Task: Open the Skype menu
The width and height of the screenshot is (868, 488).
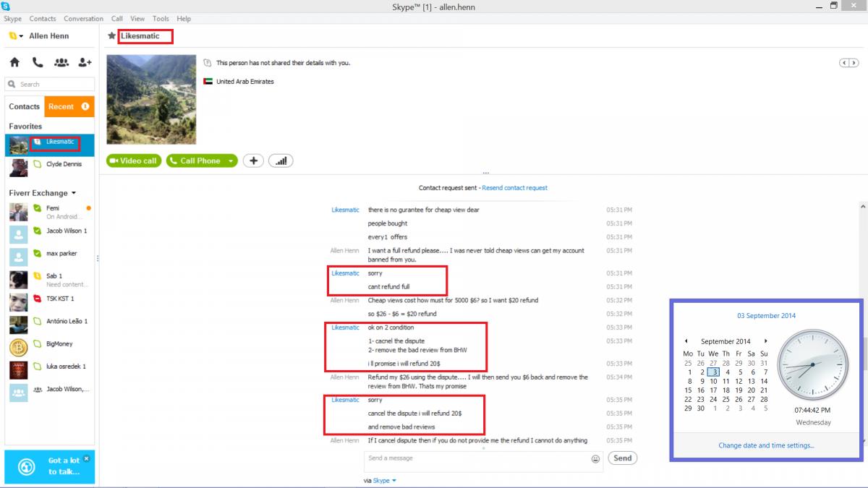Action: tap(13, 19)
